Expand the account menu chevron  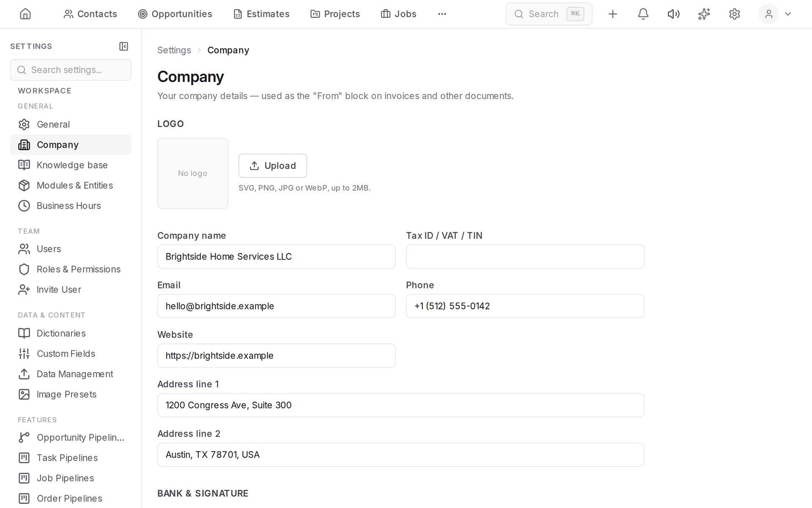tap(788, 14)
